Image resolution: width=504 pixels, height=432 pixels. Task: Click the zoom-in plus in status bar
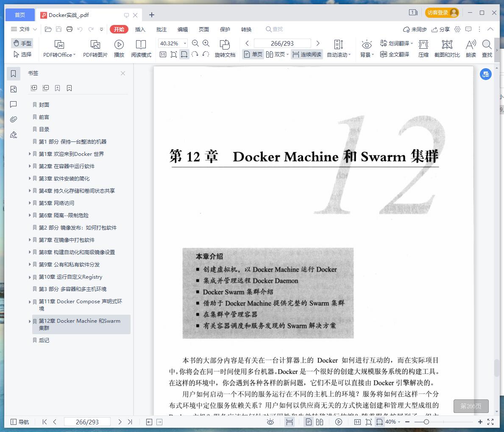[480, 422]
